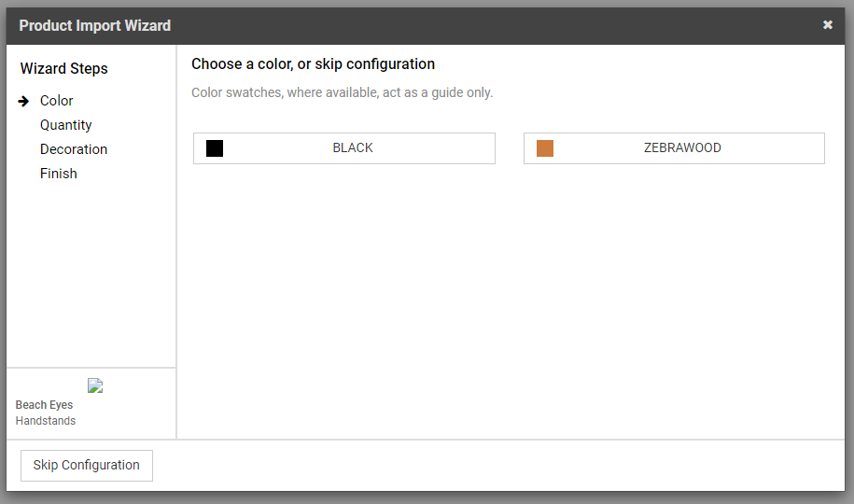Click the ZEBRAWOOD label text

point(682,147)
